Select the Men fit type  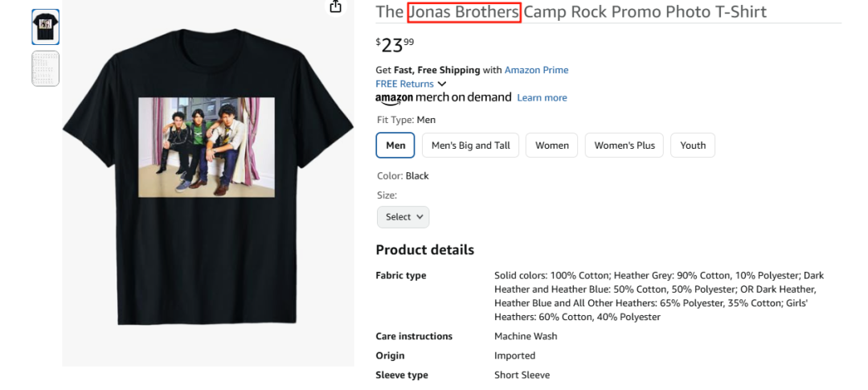(x=395, y=146)
